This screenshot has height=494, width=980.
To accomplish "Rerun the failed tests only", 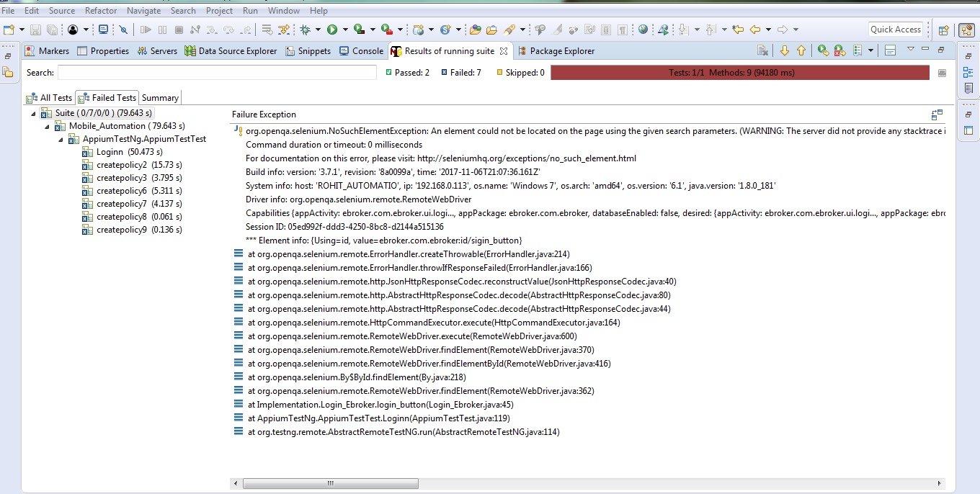I will tap(839, 50).
